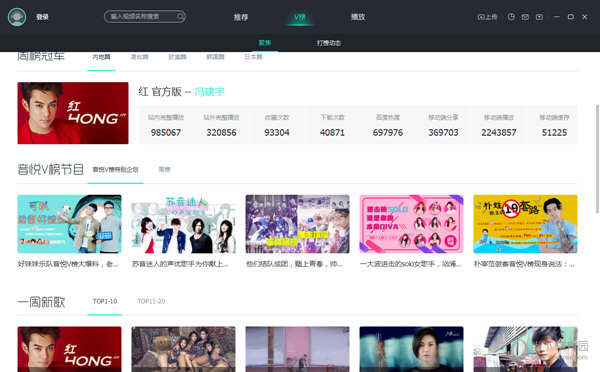Open the envelope messages icon
The image size is (600, 372).
(x=525, y=17)
